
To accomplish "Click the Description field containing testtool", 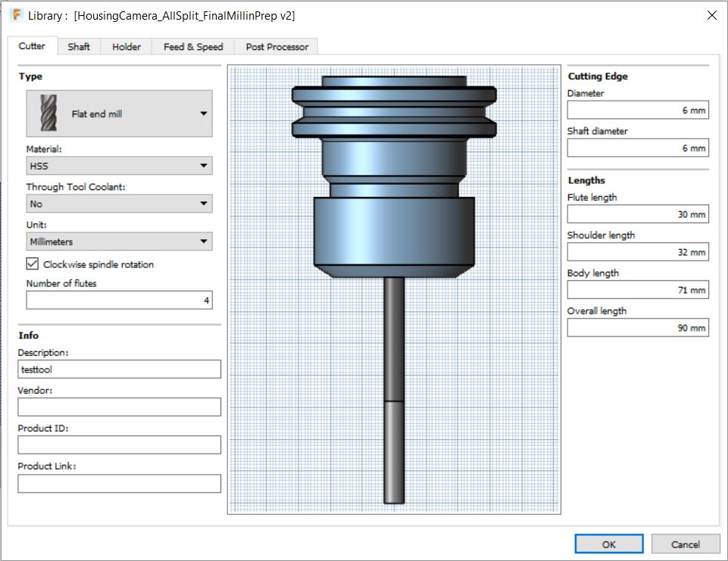I will [120, 369].
